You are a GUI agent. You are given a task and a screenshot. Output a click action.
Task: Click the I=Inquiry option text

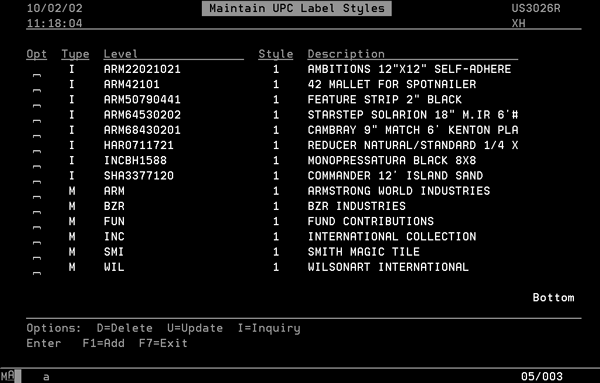click(269, 328)
